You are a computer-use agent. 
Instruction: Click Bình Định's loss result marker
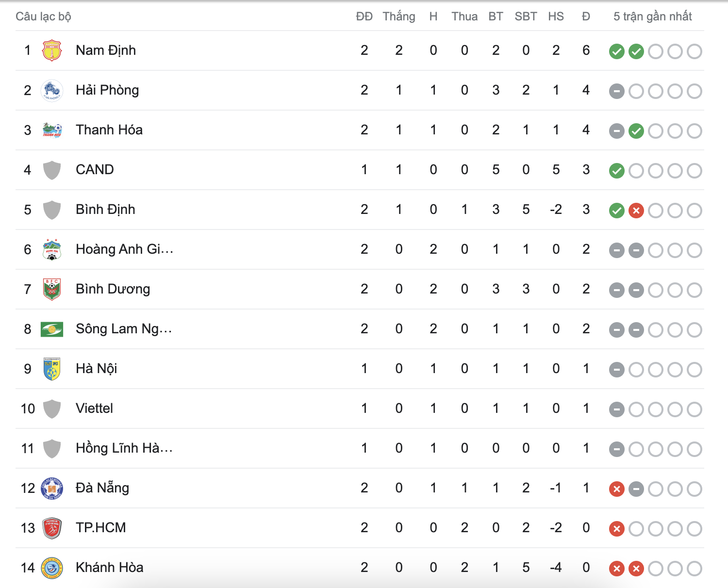tap(636, 211)
